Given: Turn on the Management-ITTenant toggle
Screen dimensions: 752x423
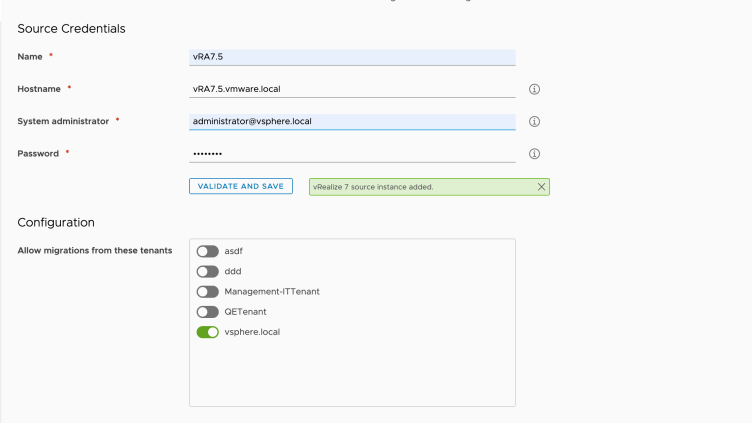Looking at the screenshot, I should [x=208, y=291].
